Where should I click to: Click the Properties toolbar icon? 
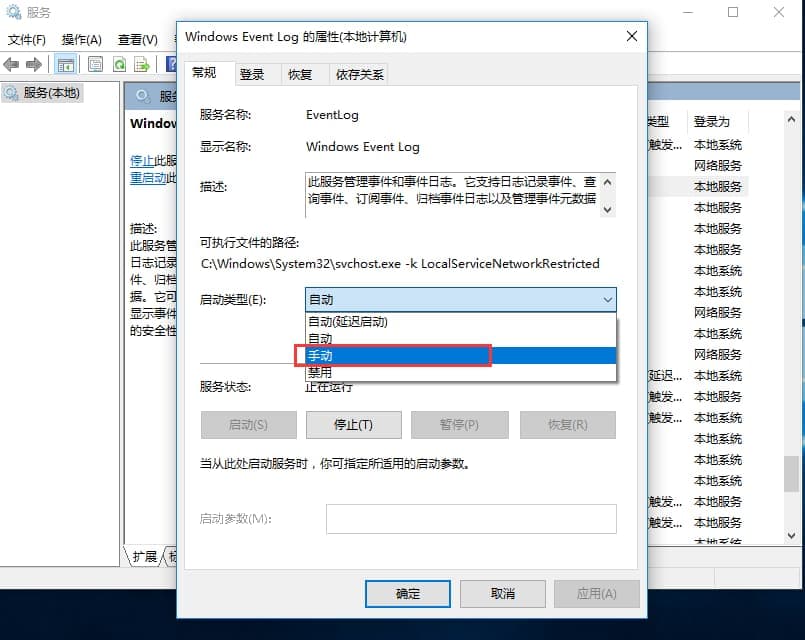tap(96, 65)
